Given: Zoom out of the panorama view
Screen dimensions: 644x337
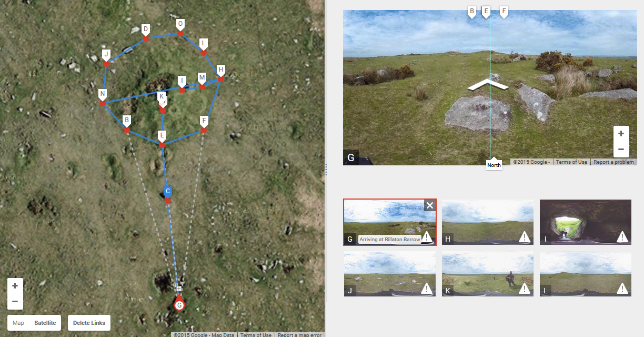Looking at the screenshot, I should [x=621, y=149].
